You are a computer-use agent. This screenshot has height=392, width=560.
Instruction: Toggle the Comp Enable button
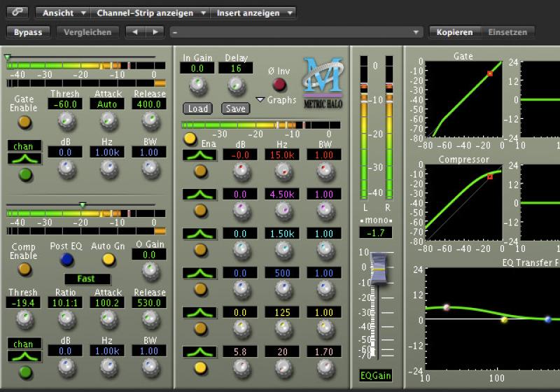coord(24,269)
